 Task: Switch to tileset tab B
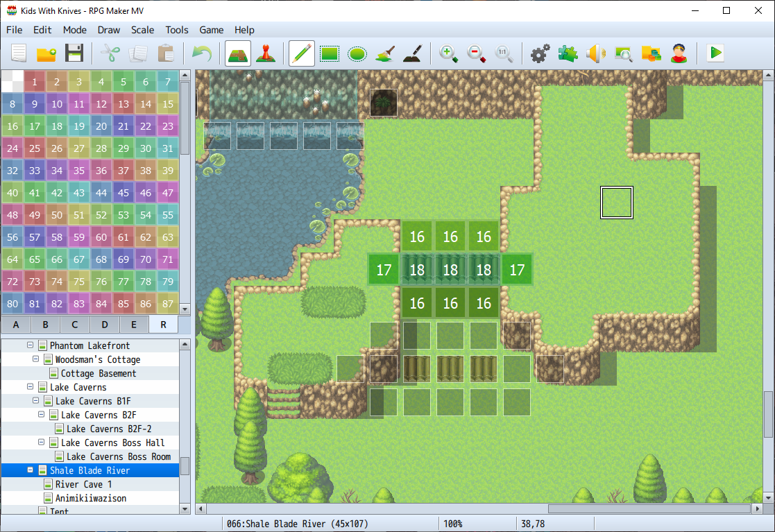(x=46, y=325)
